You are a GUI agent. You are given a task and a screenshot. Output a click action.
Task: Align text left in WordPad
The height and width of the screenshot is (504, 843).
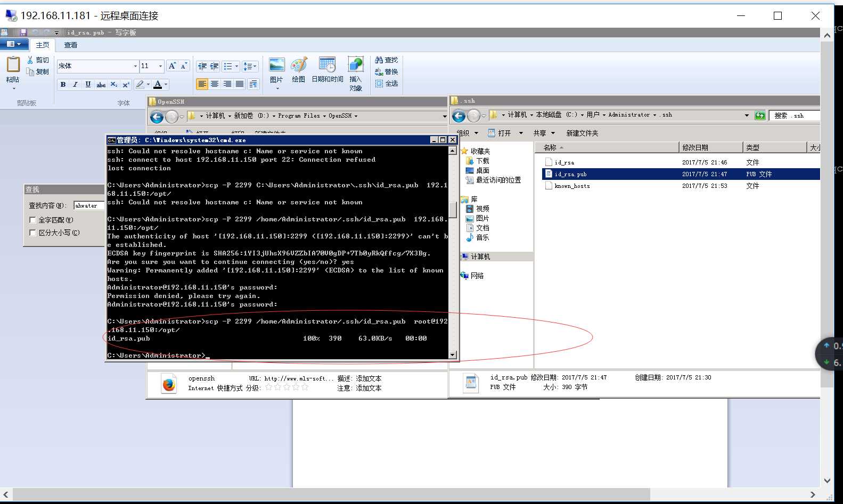(x=202, y=84)
